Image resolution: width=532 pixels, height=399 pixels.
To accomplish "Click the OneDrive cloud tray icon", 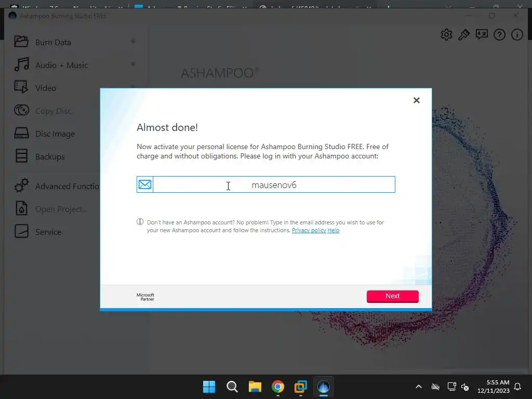I will (x=435, y=387).
